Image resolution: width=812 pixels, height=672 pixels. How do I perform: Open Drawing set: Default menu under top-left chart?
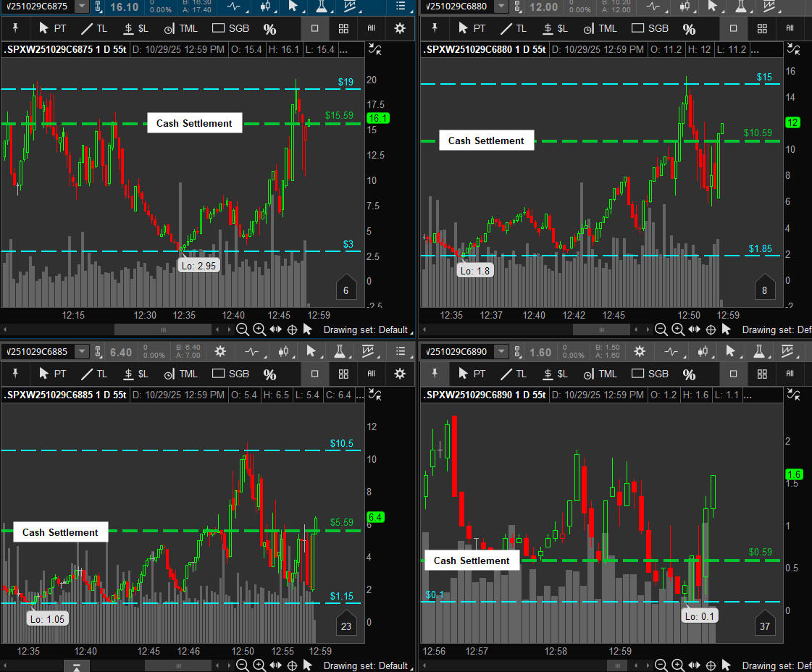(365, 329)
